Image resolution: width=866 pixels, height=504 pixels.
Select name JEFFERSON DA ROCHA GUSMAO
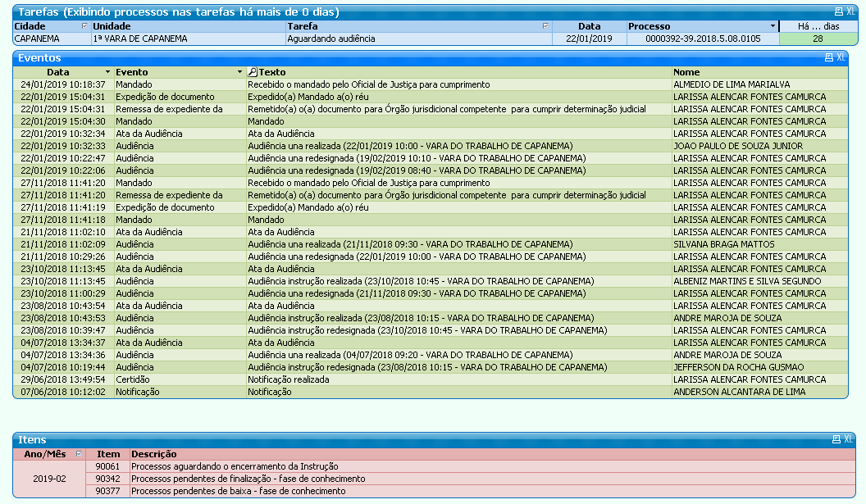click(738, 367)
